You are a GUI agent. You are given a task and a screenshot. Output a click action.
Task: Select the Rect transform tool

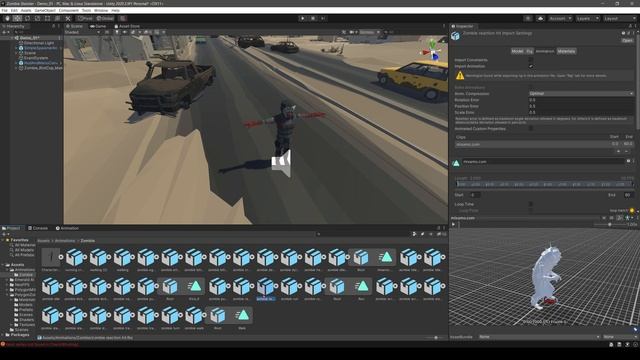tap(47, 18)
